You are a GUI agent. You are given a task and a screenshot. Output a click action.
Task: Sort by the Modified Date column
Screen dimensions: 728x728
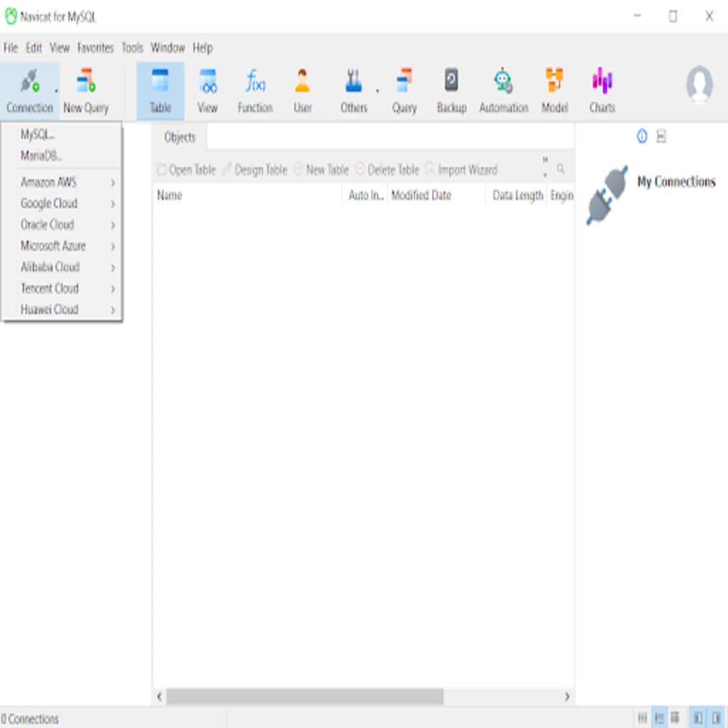coord(436,196)
